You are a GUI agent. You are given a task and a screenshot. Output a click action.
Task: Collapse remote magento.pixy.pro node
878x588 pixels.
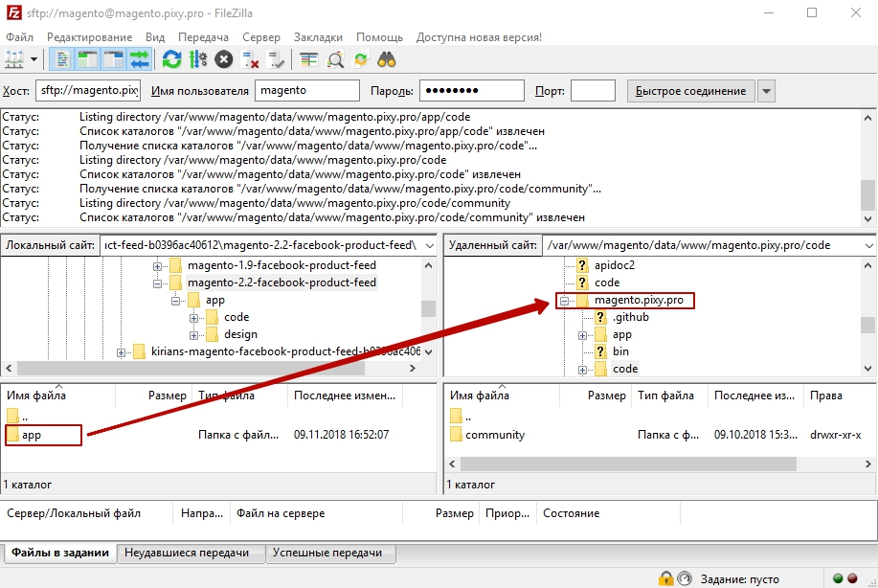click(x=565, y=301)
